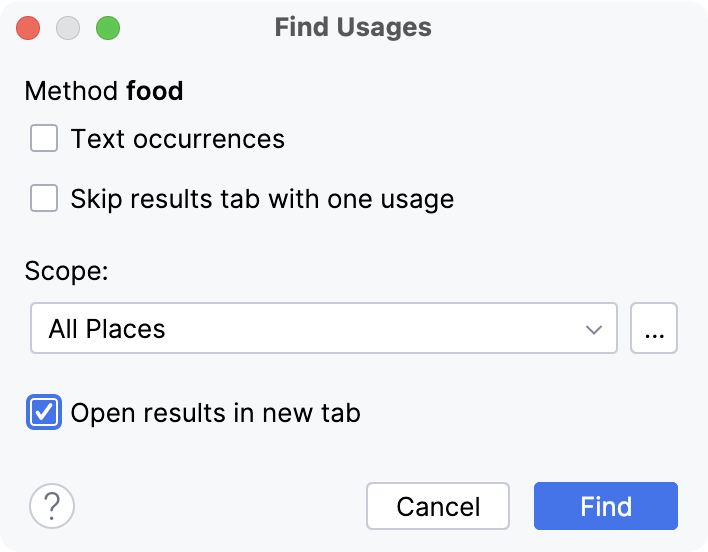Screen dimensions: 708x552
Task: Click the 'Open results in new tab' label
Action: click(215, 413)
